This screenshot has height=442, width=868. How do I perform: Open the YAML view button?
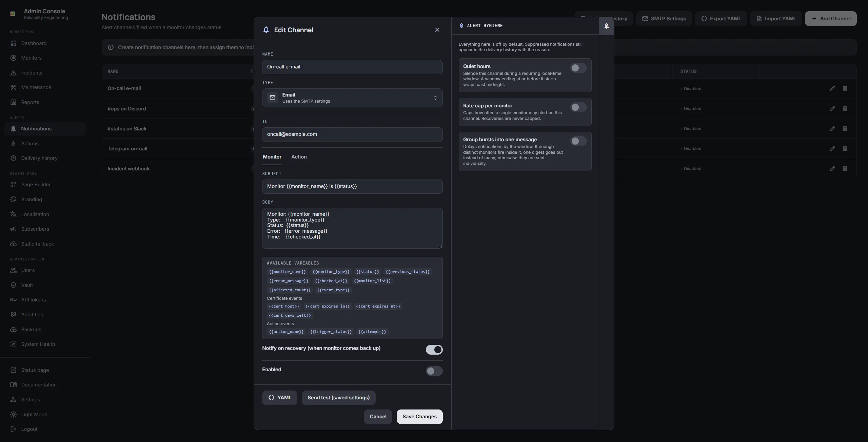(279, 398)
